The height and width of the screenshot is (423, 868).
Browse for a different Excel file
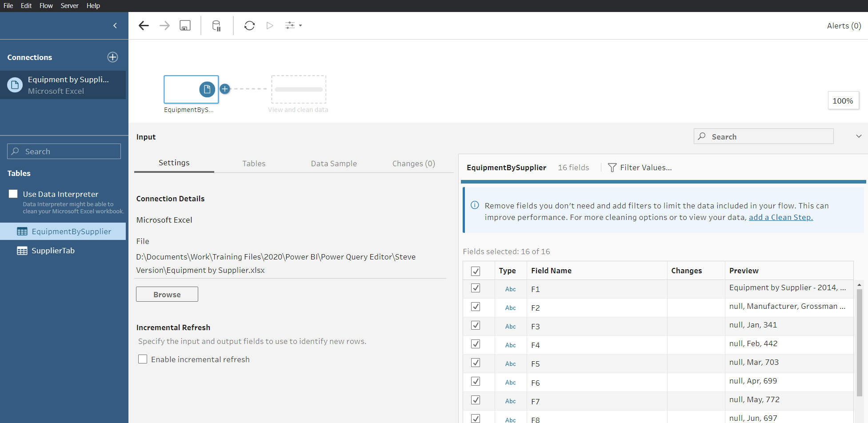point(167,294)
